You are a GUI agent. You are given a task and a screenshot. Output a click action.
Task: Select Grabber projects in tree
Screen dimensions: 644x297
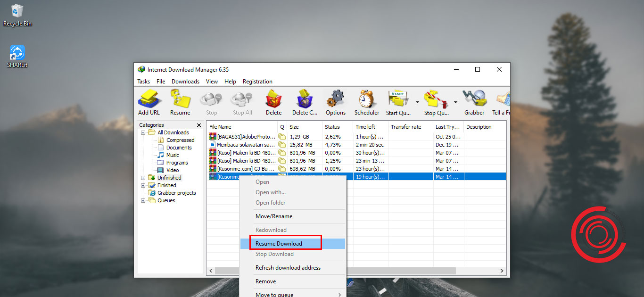tap(176, 193)
